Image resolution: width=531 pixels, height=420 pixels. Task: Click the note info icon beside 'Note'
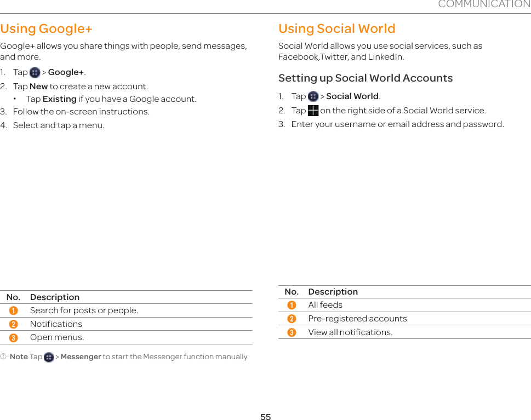tap(3, 356)
